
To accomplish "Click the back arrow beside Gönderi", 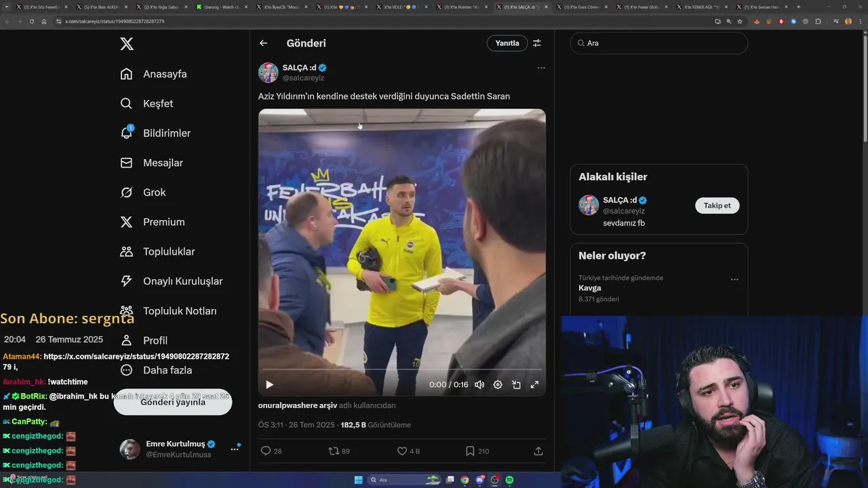I will click(263, 43).
